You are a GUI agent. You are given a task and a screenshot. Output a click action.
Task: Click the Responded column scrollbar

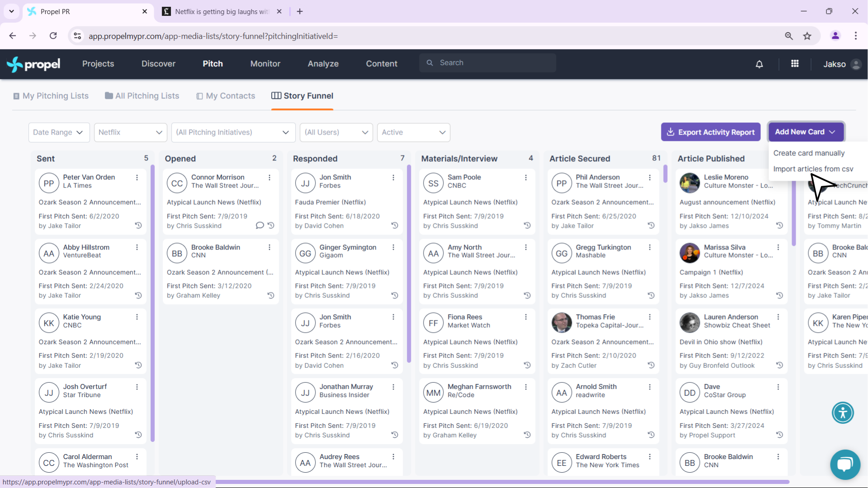(x=409, y=264)
